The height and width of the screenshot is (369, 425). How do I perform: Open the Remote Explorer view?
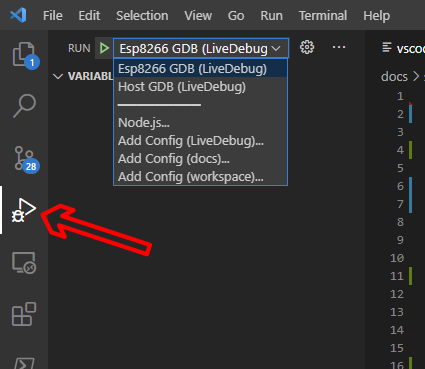tap(24, 262)
